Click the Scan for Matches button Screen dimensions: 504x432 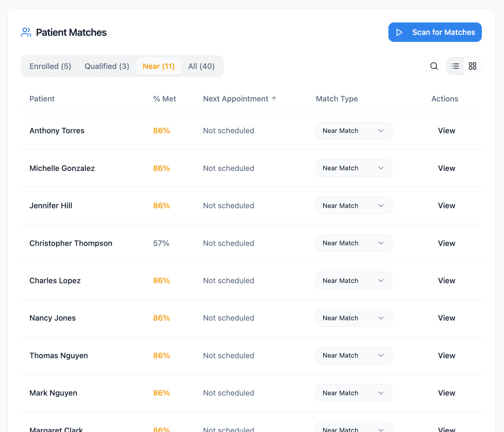435,32
